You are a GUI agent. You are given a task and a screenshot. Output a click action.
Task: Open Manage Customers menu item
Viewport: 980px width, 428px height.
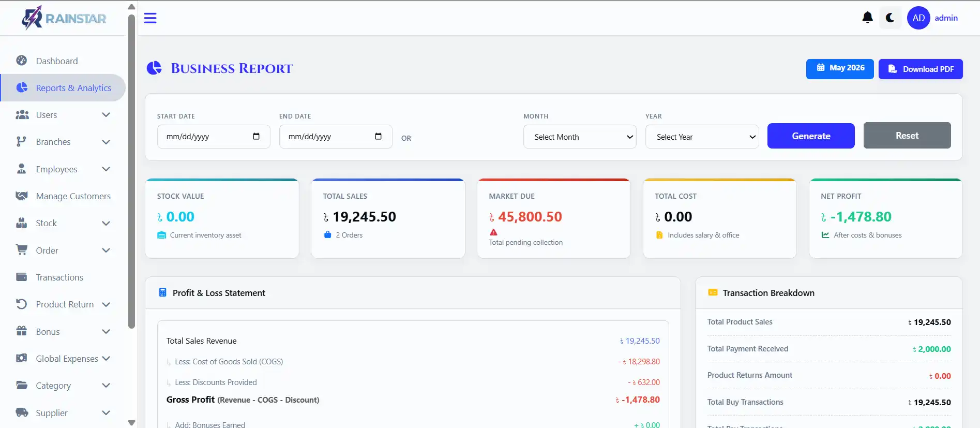(x=63, y=196)
